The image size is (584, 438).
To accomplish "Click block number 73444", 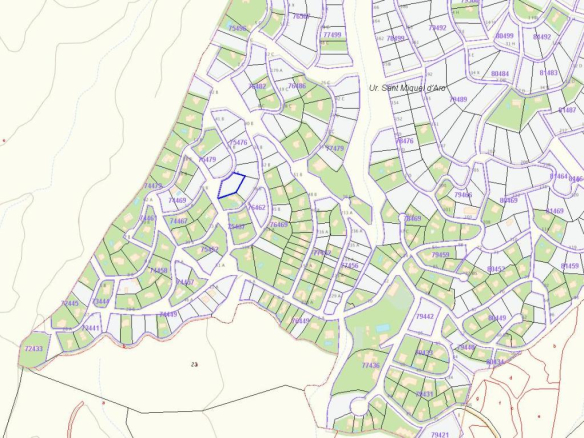I will 101,301.
